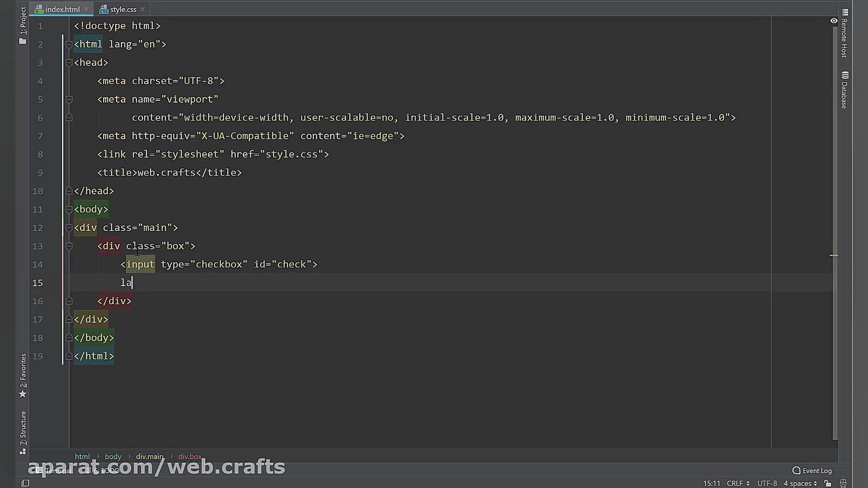Open the Terminal tool window
The width and height of the screenshot is (868, 488).
[x=53, y=471]
